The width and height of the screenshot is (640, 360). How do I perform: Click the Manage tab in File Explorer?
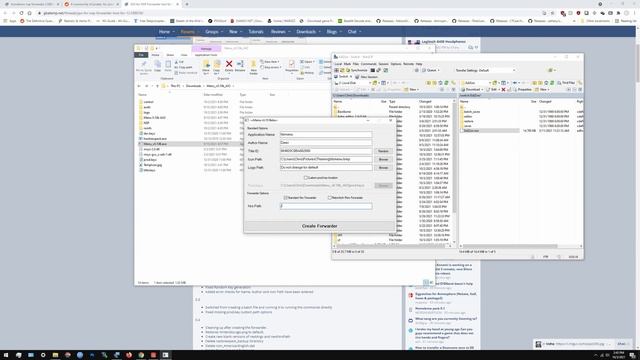[206, 49]
